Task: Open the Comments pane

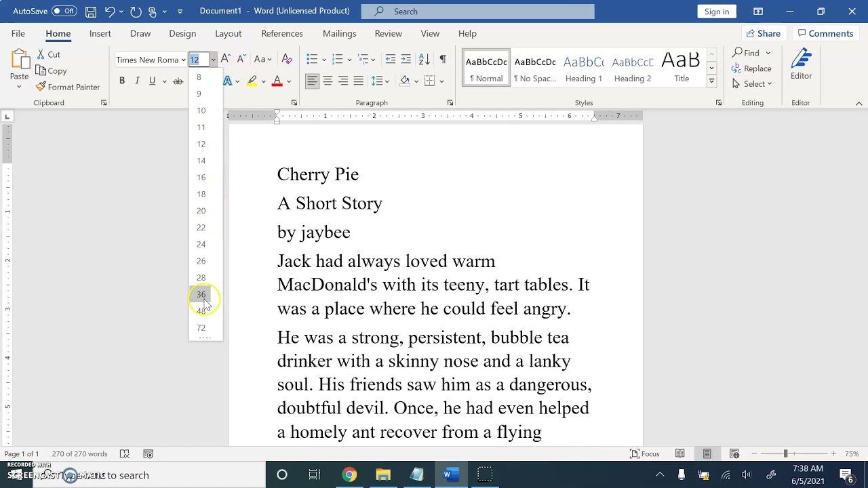Action: point(825,33)
